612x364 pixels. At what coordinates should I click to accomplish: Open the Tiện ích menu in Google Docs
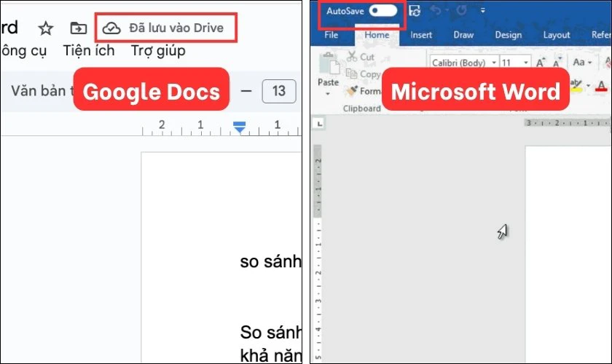[89, 51]
